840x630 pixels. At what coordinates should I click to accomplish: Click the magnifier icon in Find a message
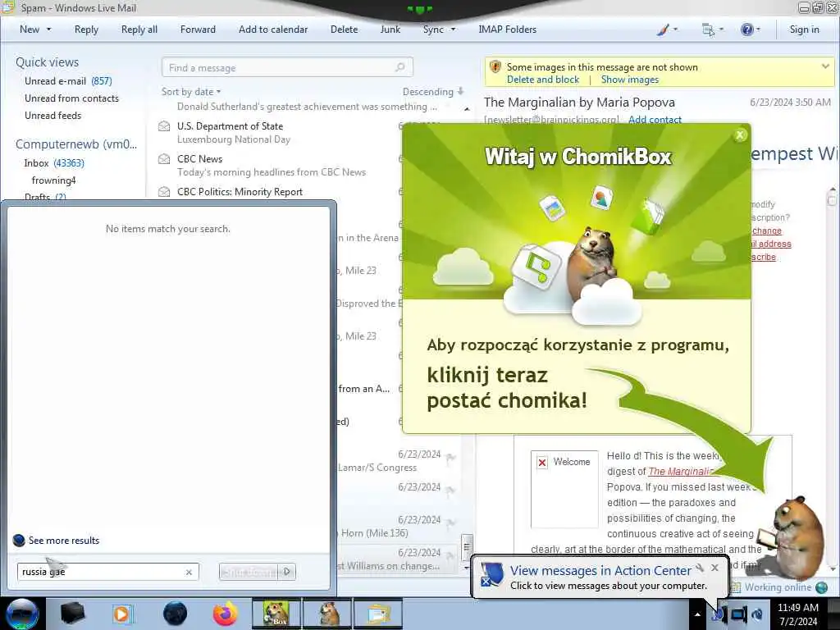399,67
